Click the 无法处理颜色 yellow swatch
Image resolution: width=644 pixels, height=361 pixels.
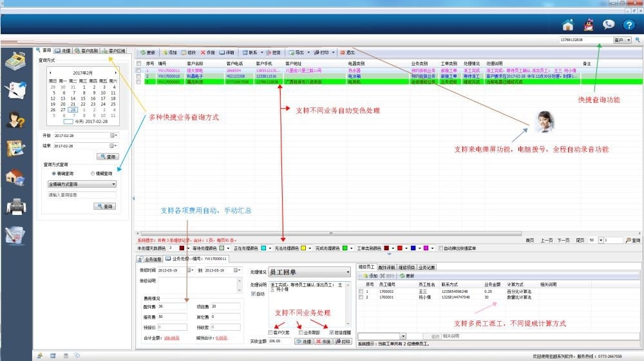click(x=303, y=248)
